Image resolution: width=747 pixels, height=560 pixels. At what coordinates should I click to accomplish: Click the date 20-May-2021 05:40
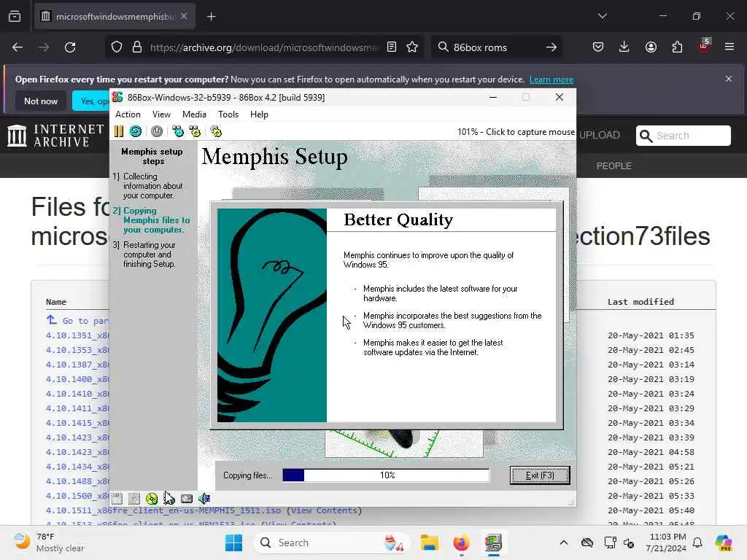pos(651,510)
